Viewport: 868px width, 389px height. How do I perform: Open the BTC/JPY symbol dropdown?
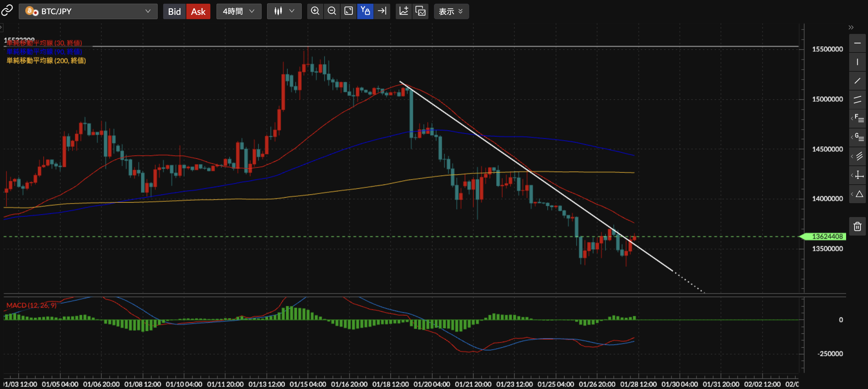click(x=88, y=11)
